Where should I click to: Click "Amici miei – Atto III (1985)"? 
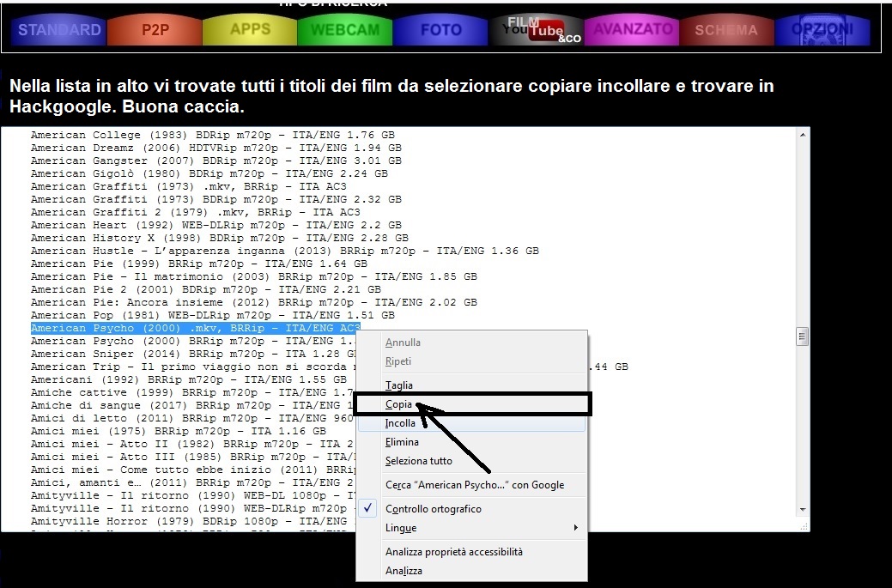(193, 458)
